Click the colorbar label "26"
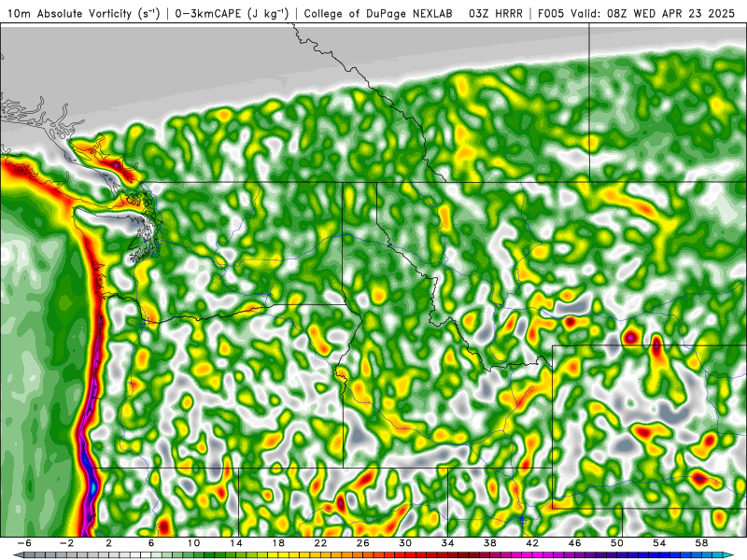This screenshot has width=747, height=560. click(362, 542)
